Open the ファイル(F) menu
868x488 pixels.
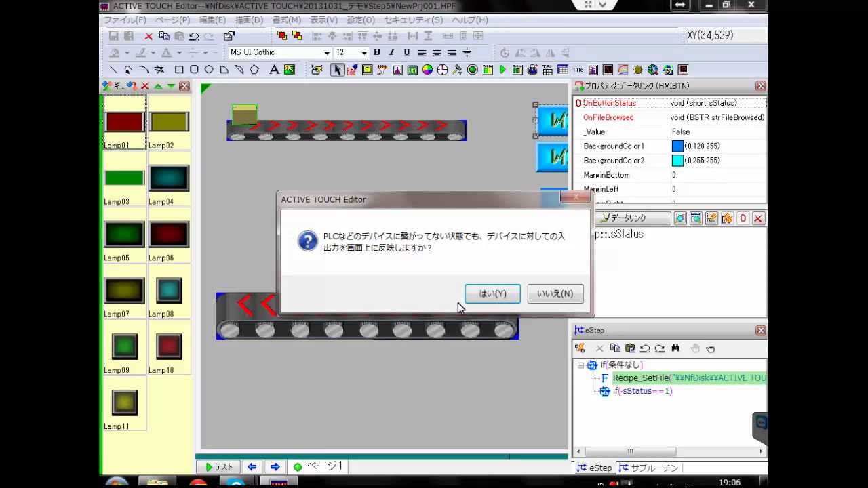(x=125, y=20)
